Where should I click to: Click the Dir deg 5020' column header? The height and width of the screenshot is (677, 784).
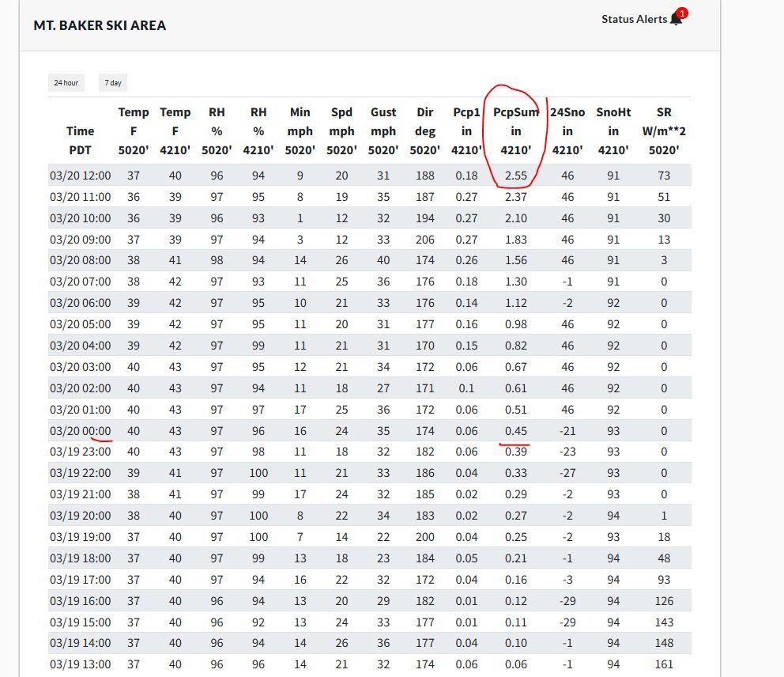pos(425,131)
